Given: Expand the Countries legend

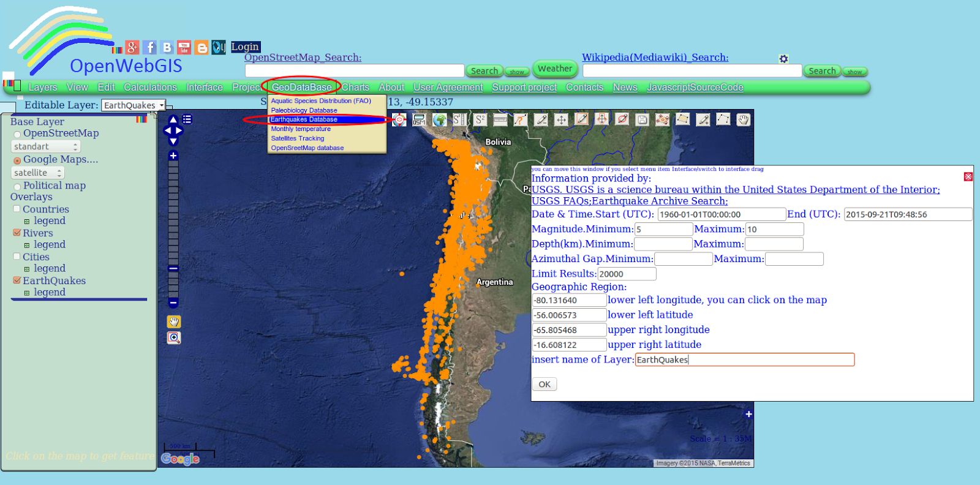Looking at the screenshot, I should point(27,222).
